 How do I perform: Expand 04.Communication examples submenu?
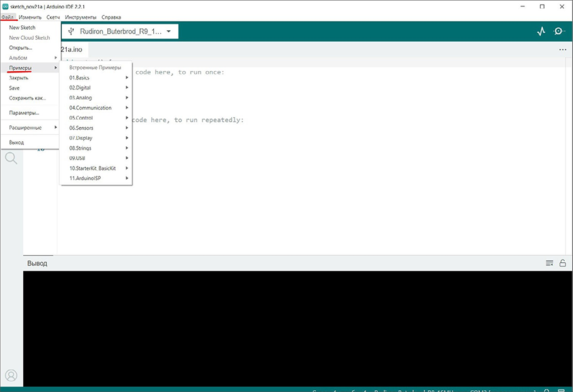tap(96, 108)
